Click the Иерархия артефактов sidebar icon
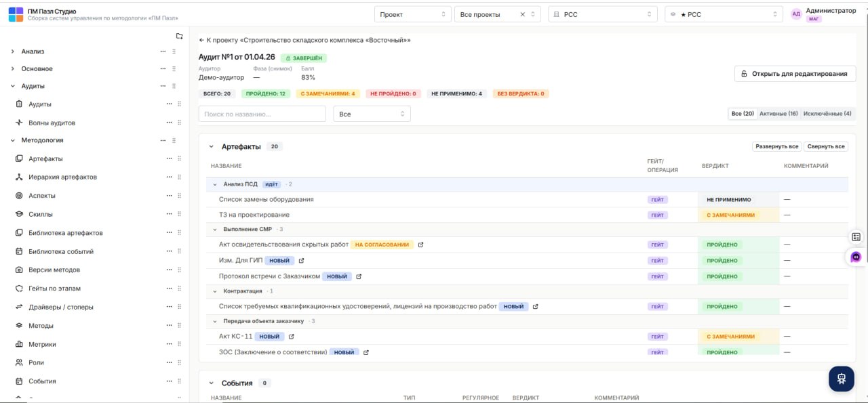 (20, 177)
